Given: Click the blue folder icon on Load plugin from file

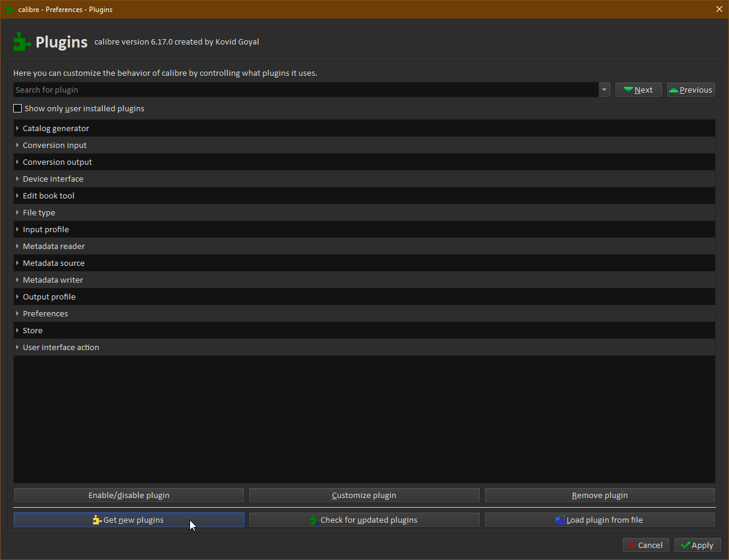Looking at the screenshot, I should 561,520.
